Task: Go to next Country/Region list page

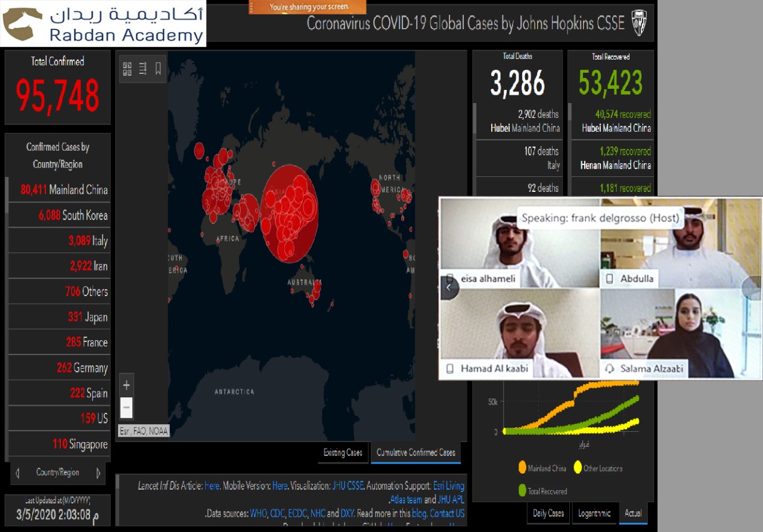Action: tap(98, 473)
